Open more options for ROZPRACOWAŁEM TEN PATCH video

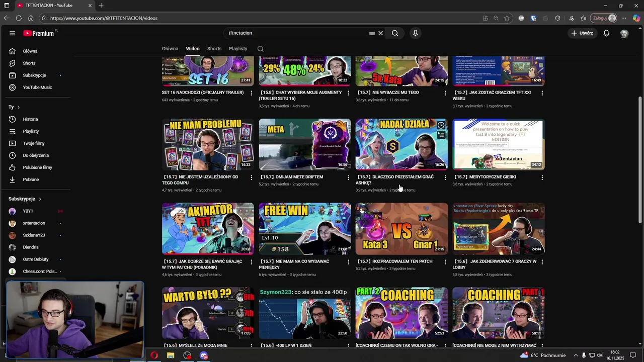coord(445,262)
